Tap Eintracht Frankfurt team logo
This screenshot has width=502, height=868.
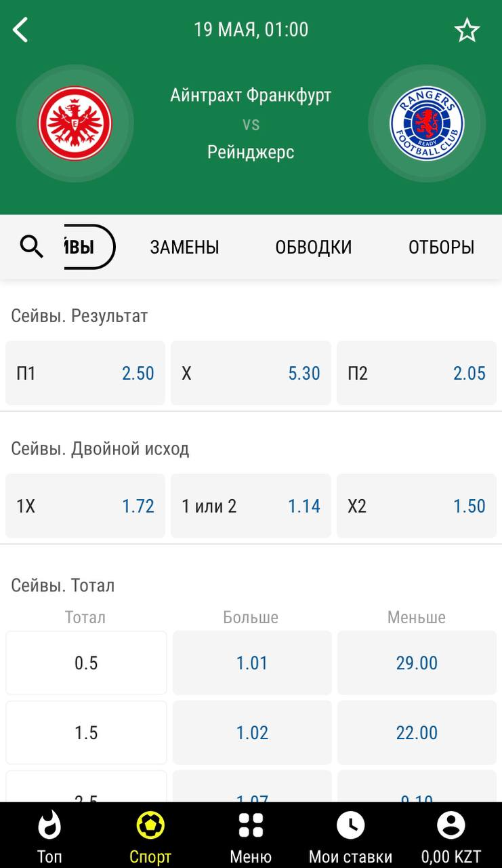coord(75,124)
